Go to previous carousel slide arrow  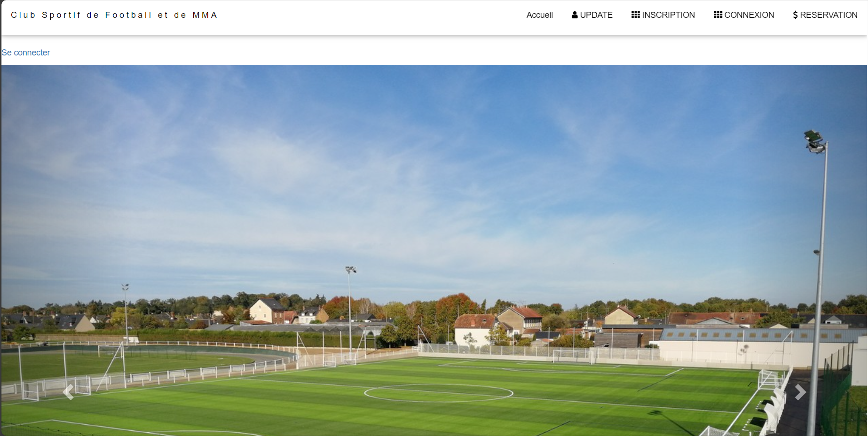click(68, 392)
